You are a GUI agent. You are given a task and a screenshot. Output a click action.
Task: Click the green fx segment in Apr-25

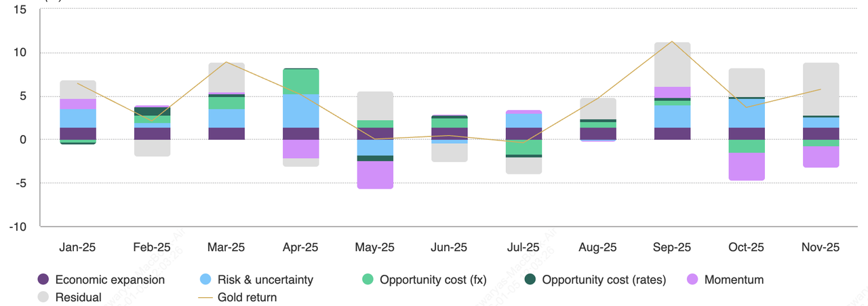pos(300,81)
